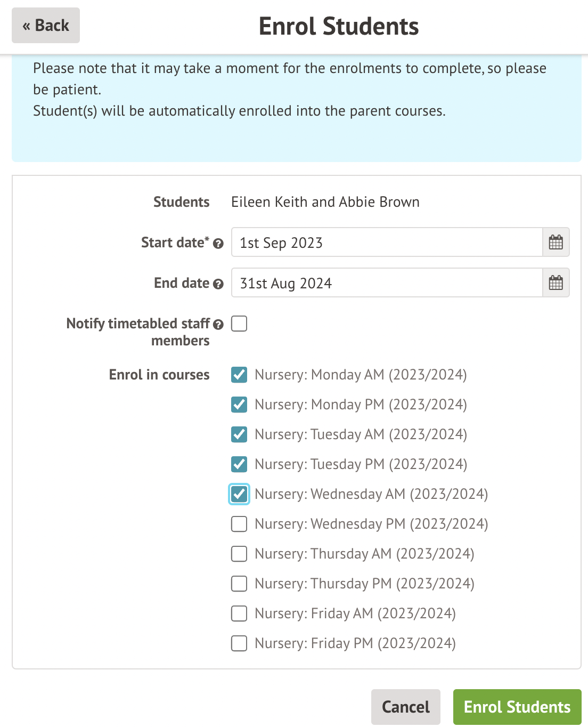
Task: Open the Start date calendar picker
Action: tap(556, 243)
